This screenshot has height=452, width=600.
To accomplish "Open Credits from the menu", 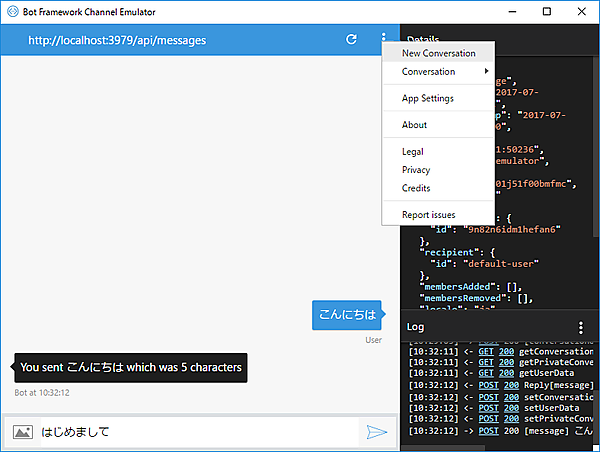I will pyautogui.click(x=439, y=188).
